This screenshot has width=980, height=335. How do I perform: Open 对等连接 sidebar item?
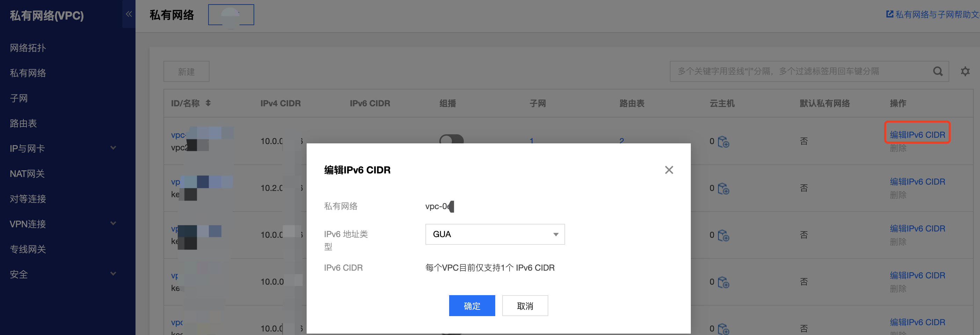pyautogui.click(x=28, y=199)
